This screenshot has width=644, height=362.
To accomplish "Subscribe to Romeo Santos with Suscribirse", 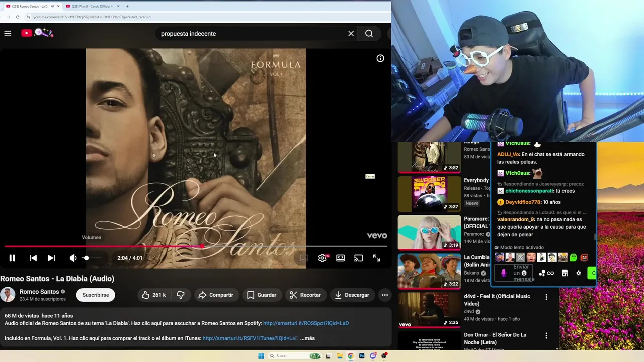I will [x=96, y=295].
